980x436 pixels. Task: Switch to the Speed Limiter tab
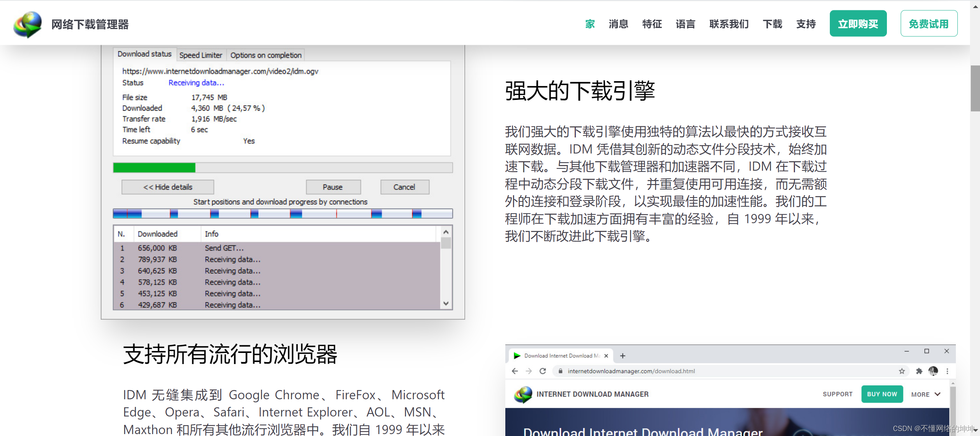pyautogui.click(x=201, y=55)
